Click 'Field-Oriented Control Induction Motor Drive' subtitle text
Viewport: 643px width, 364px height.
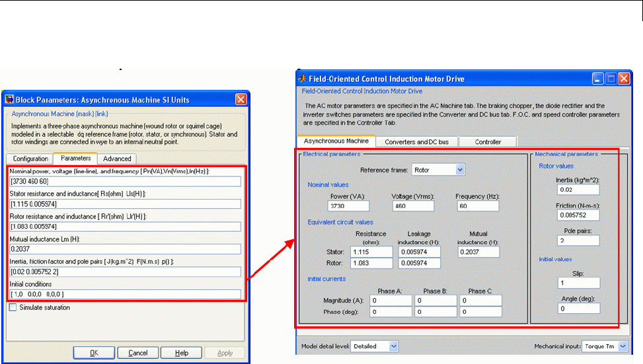pos(361,91)
